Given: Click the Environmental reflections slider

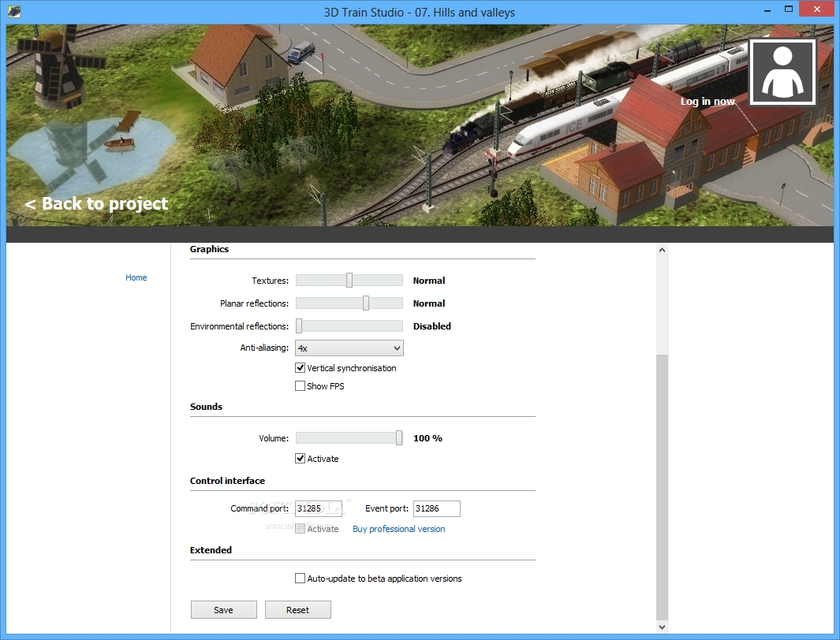Looking at the screenshot, I should tap(349, 326).
